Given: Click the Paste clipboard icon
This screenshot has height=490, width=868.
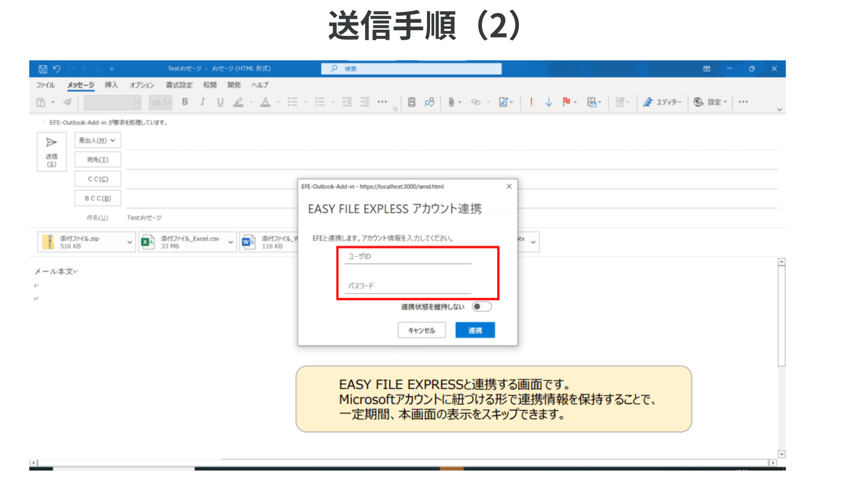Looking at the screenshot, I should click(x=41, y=102).
